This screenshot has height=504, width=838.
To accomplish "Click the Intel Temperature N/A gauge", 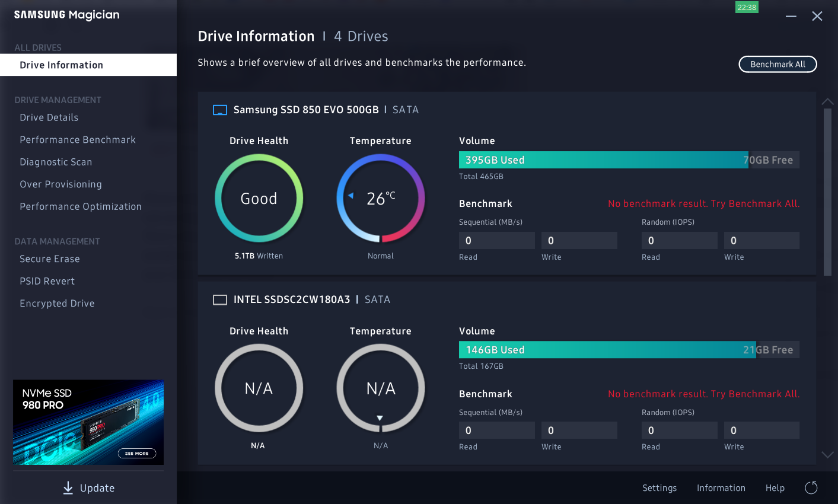I will tap(380, 388).
